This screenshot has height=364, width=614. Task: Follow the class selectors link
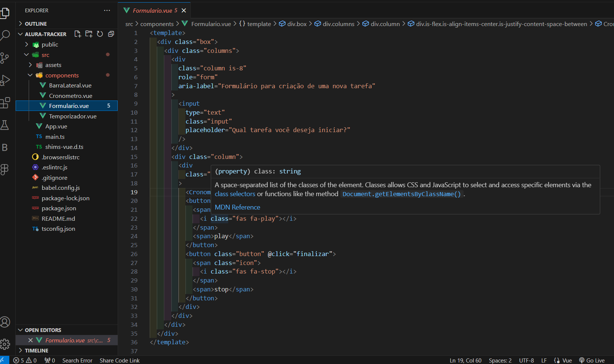pos(235,194)
